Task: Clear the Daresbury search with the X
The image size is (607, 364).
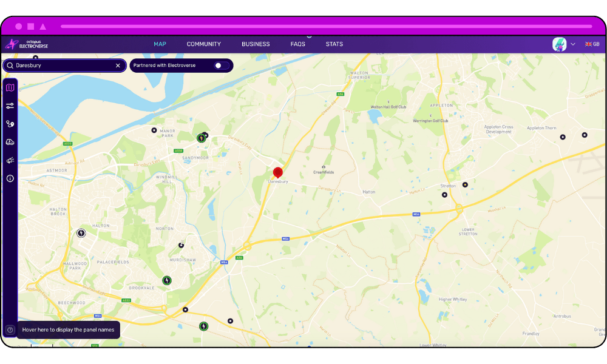Action: tap(118, 65)
